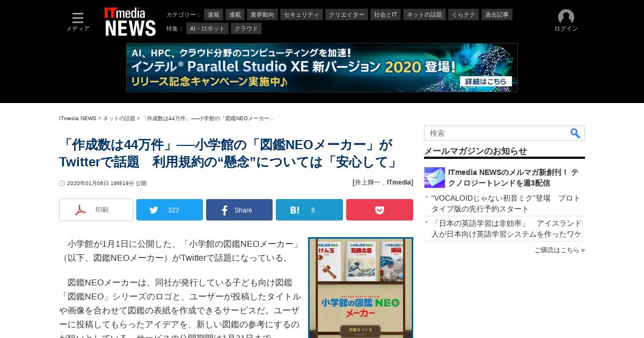The height and width of the screenshot is (338, 644).
Task: Select the 社会とIT category
Action: [385, 14]
